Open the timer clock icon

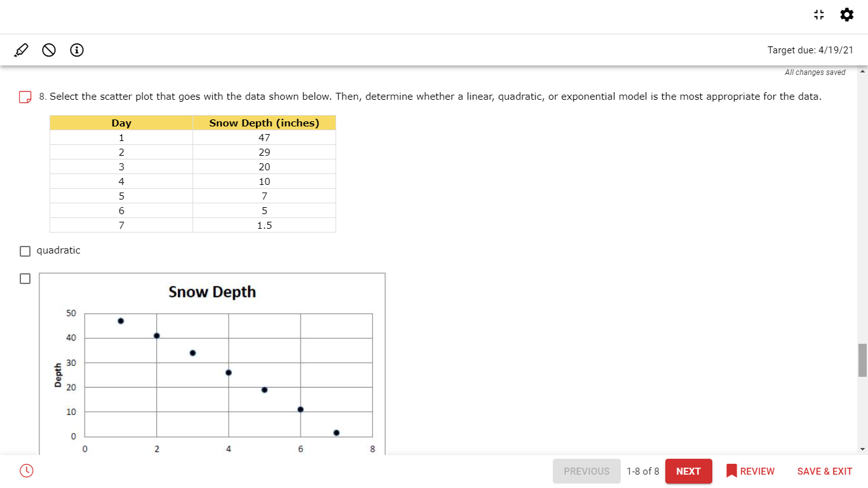click(x=26, y=471)
